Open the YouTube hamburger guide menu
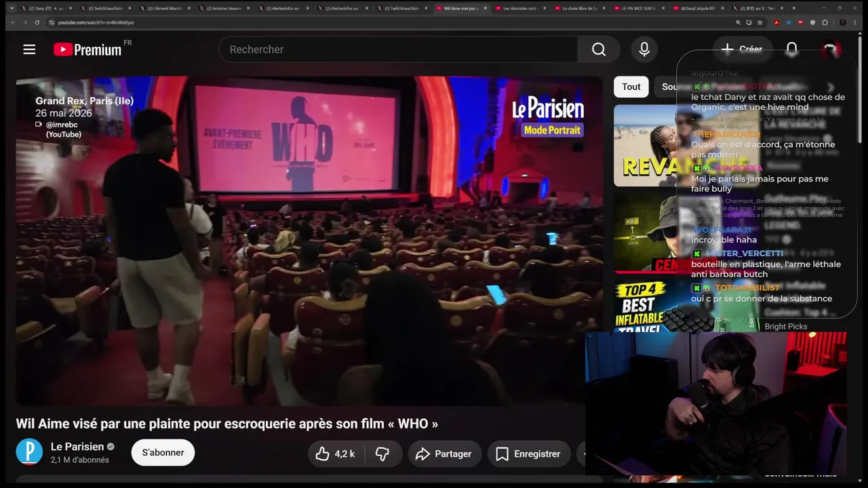This screenshot has width=868, height=488. coord(29,49)
